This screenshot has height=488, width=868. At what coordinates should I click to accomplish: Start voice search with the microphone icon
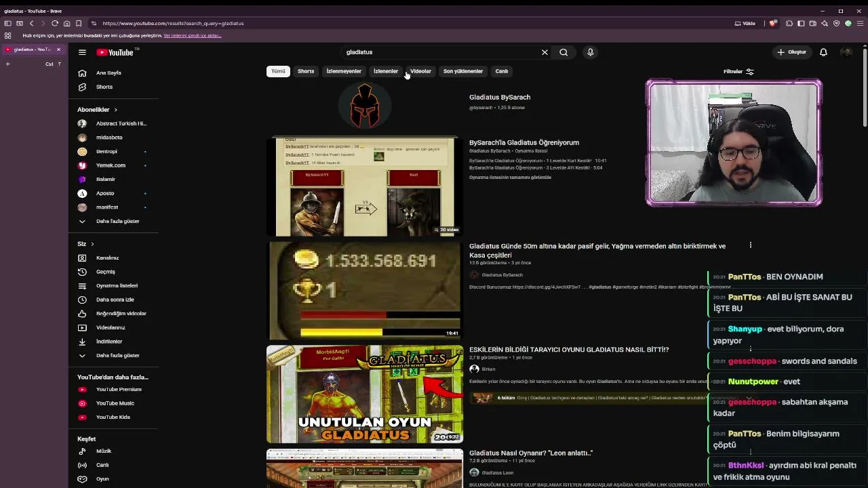(590, 52)
